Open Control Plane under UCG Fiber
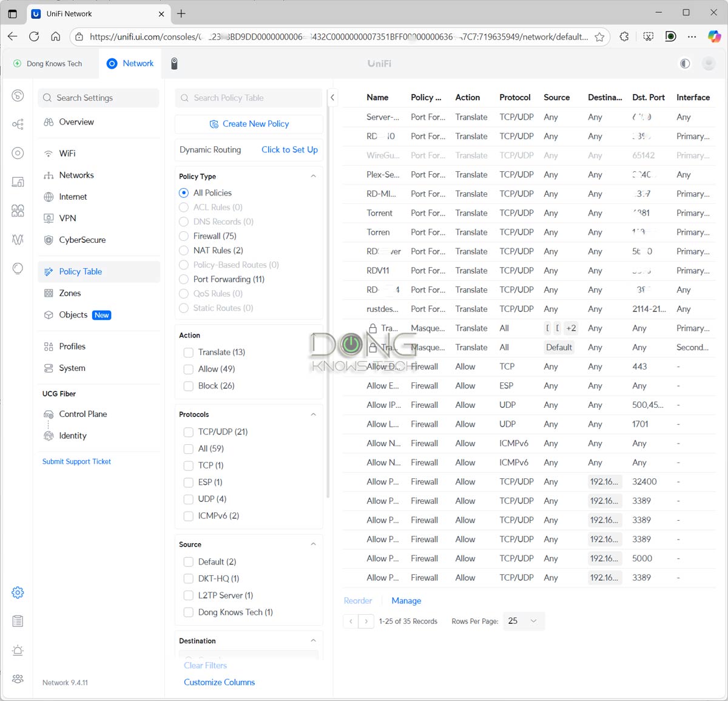 (x=98, y=415)
